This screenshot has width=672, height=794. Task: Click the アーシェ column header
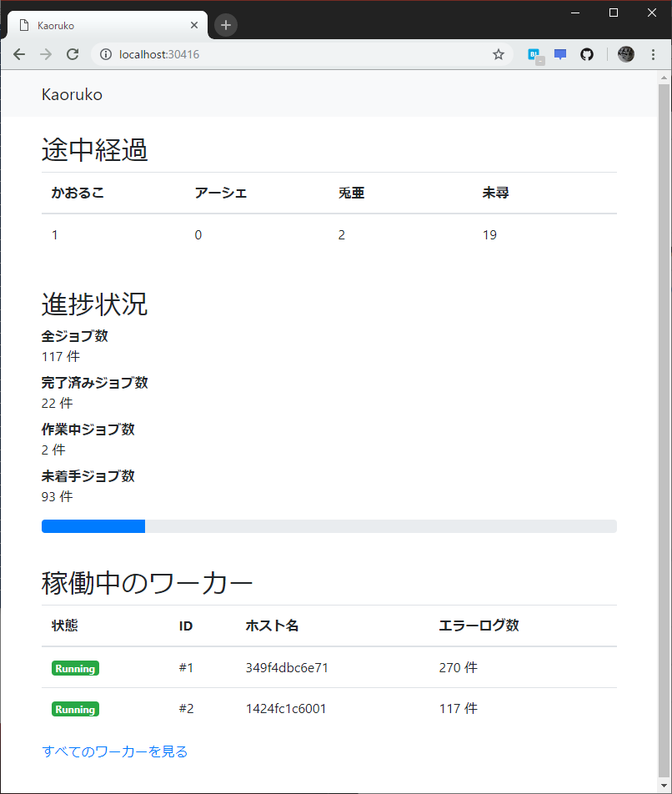221,193
